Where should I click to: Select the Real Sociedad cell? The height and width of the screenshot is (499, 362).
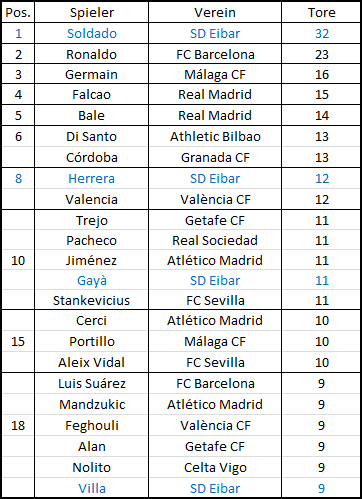[x=215, y=240]
